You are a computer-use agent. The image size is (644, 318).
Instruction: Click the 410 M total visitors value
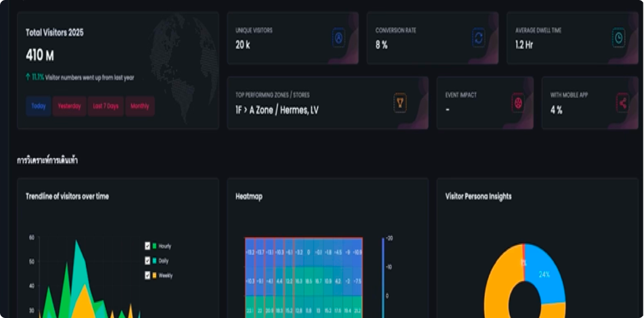pyautogui.click(x=40, y=56)
